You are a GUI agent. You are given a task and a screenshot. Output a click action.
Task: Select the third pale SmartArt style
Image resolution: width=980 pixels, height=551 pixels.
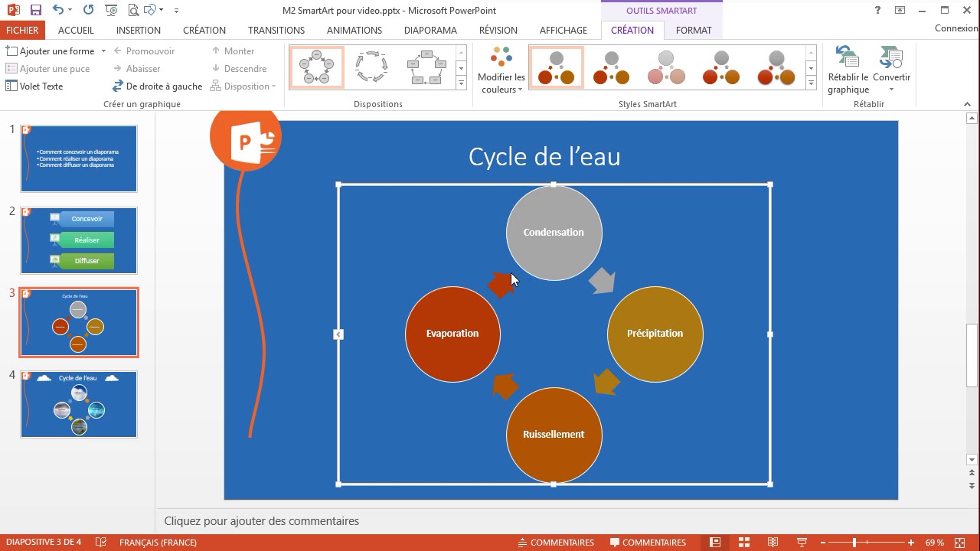tap(666, 67)
